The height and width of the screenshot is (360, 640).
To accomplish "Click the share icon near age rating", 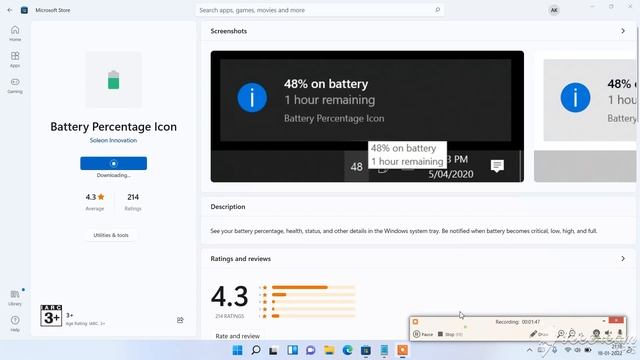I will click(x=180, y=320).
